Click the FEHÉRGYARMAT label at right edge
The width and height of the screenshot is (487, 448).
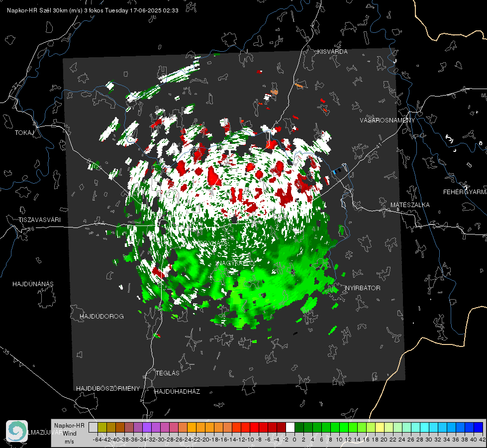[465, 192]
